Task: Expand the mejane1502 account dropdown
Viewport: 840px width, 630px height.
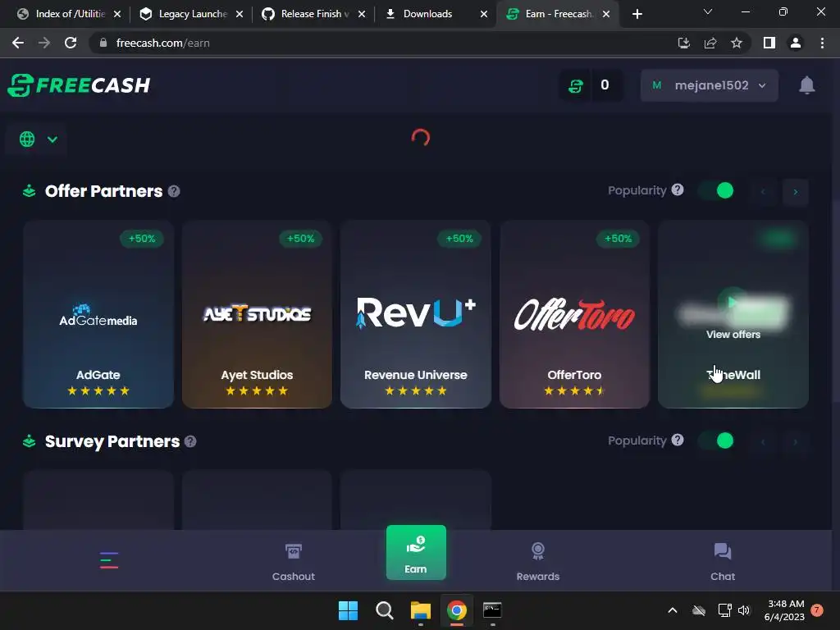Action: [x=710, y=85]
